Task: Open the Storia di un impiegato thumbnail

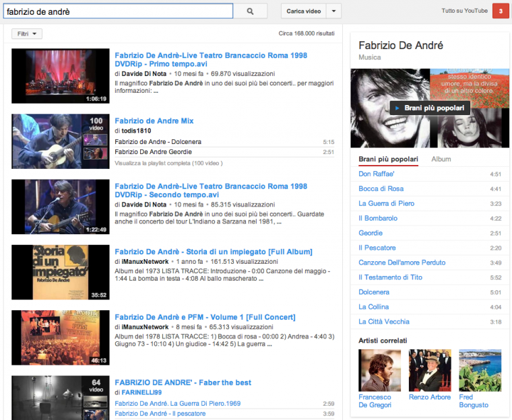Action: [x=61, y=272]
